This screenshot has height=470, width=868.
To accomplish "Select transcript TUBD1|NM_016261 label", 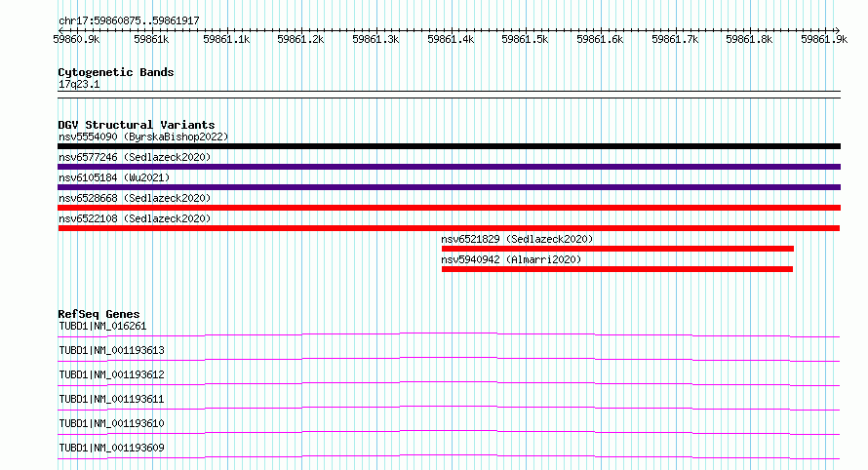I will click(x=102, y=326).
